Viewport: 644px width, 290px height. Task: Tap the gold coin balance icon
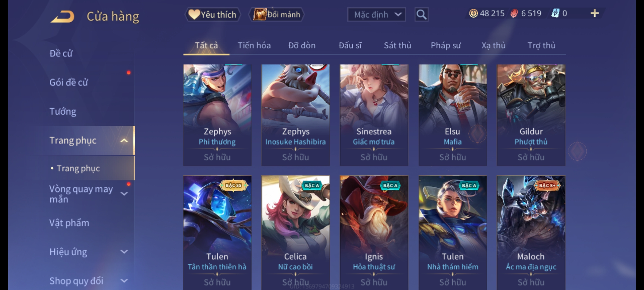pyautogui.click(x=473, y=13)
